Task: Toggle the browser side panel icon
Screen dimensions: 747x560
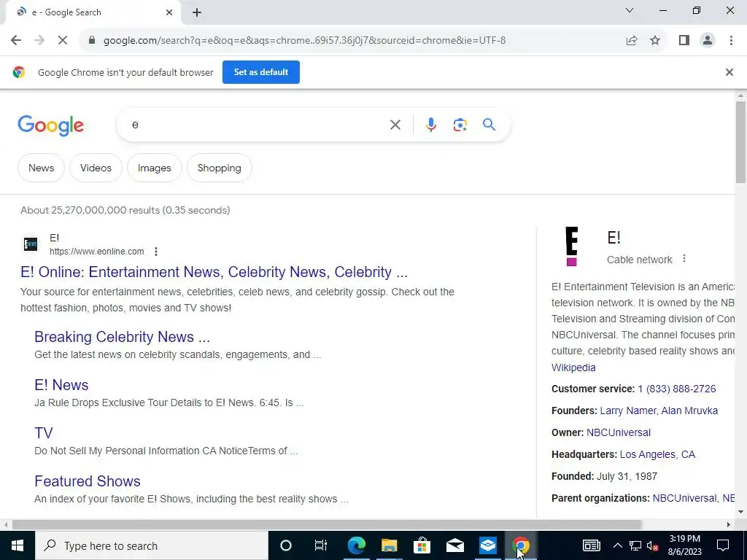Action: click(684, 41)
